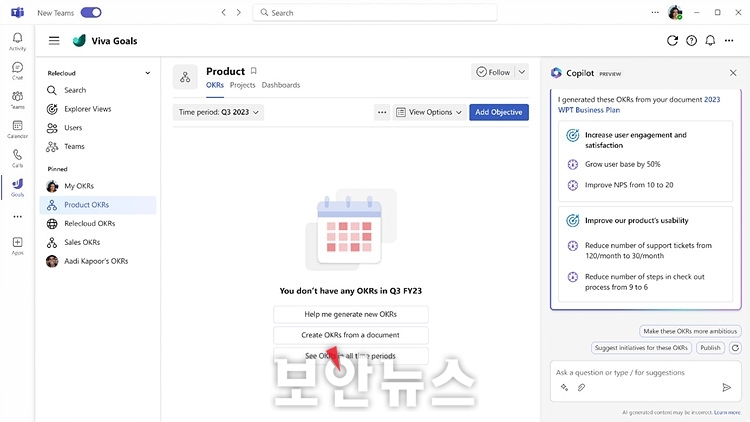Open Calendar in the Teams rail
The width and height of the screenshot is (750, 422).
[x=17, y=129]
